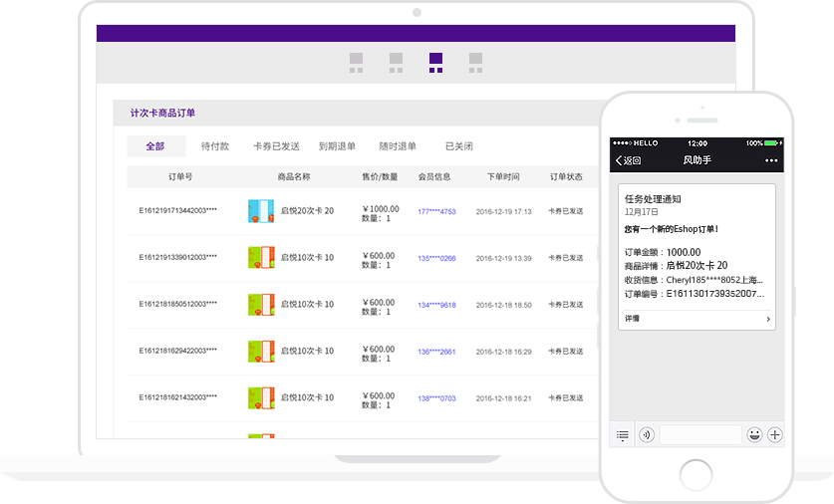Click the message input field on phone
The height and width of the screenshot is (504, 834).
[700, 435]
